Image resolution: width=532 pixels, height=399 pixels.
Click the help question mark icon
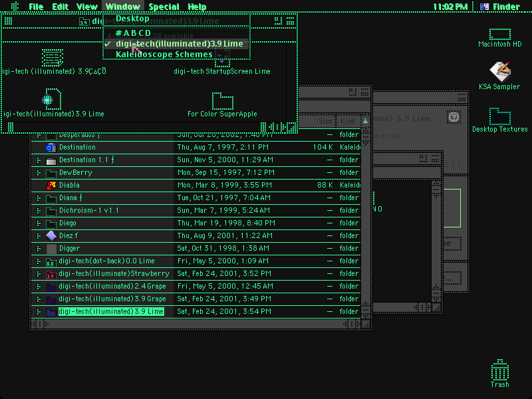tap(454, 117)
